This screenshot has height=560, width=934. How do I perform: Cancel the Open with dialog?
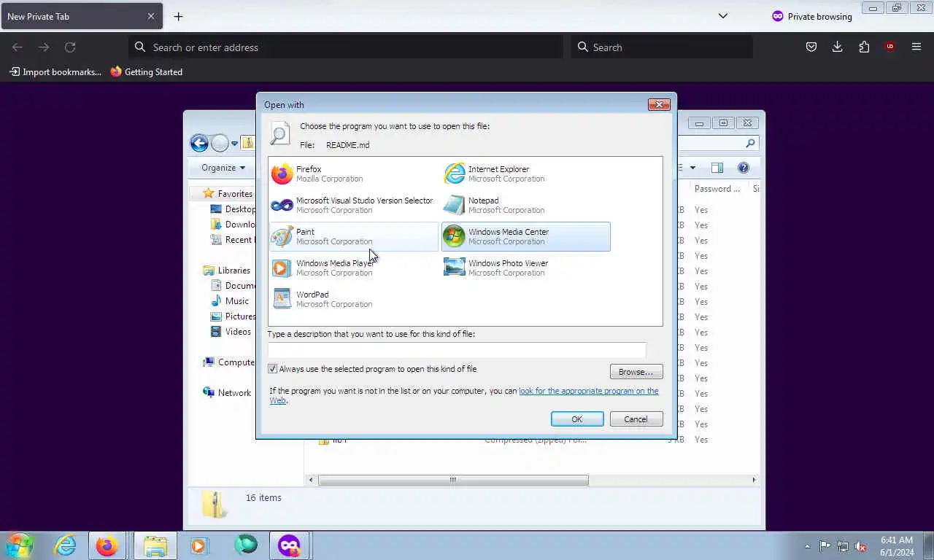pos(635,419)
